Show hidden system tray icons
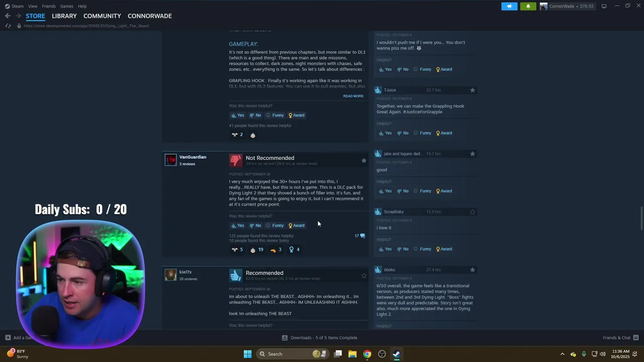Screen dimensions: 644x362 (x=562, y=354)
